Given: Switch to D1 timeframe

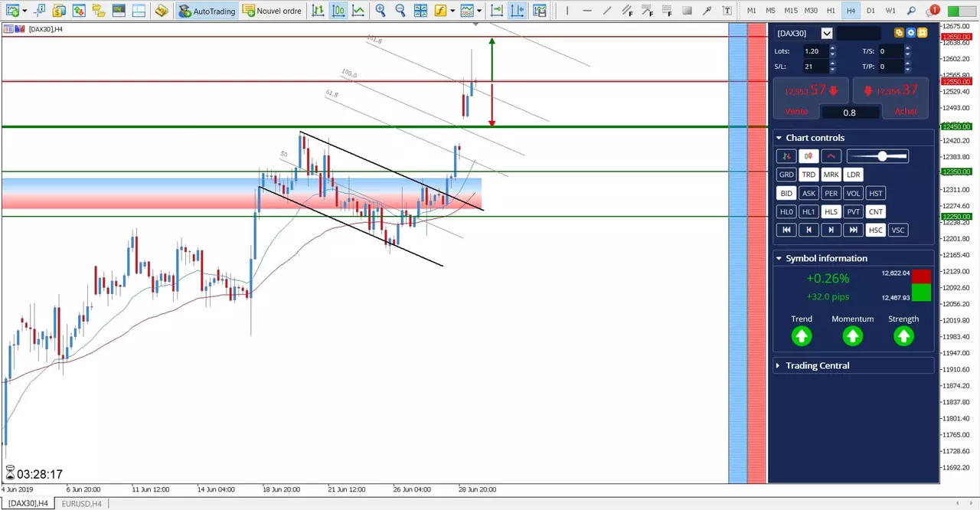Looking at the screenshot, I should pos(871,11).
